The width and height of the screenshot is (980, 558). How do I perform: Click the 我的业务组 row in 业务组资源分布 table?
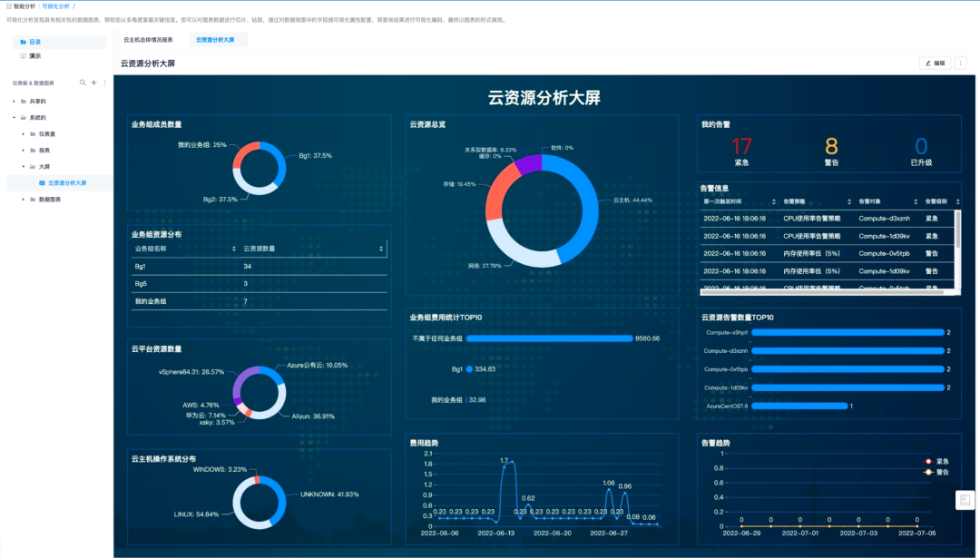click(x=259, y=301)
